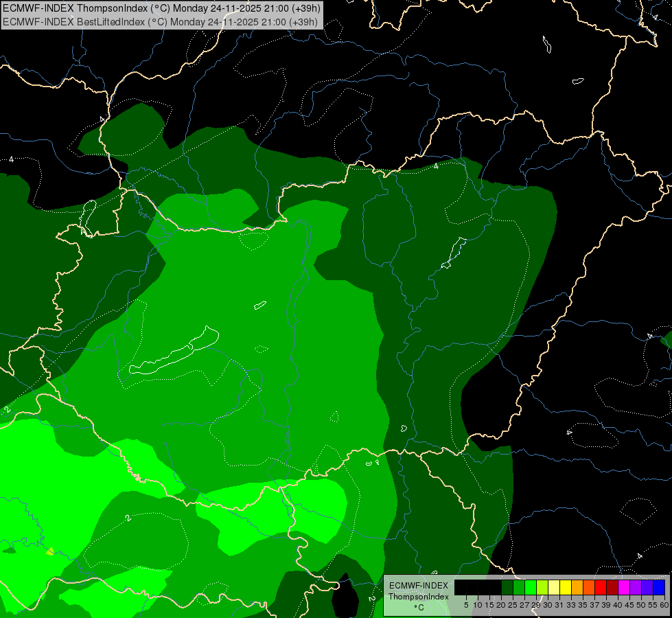This screenshot has height=618, width=672.
Task: Click the legend tick label '25'
Action: pos(513,605)
